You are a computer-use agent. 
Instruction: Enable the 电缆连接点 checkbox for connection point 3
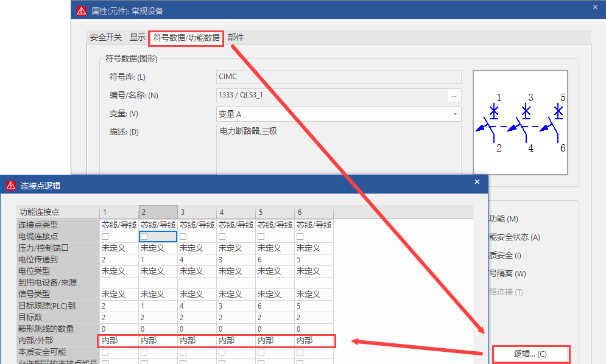[183, 236]
